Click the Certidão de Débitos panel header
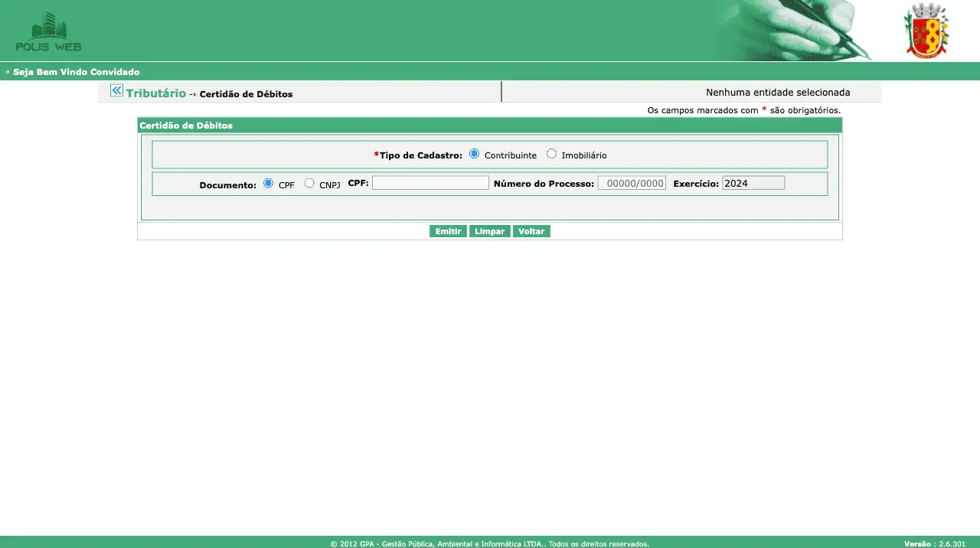Viewport: 980px width, 548px height. point(186,126)
